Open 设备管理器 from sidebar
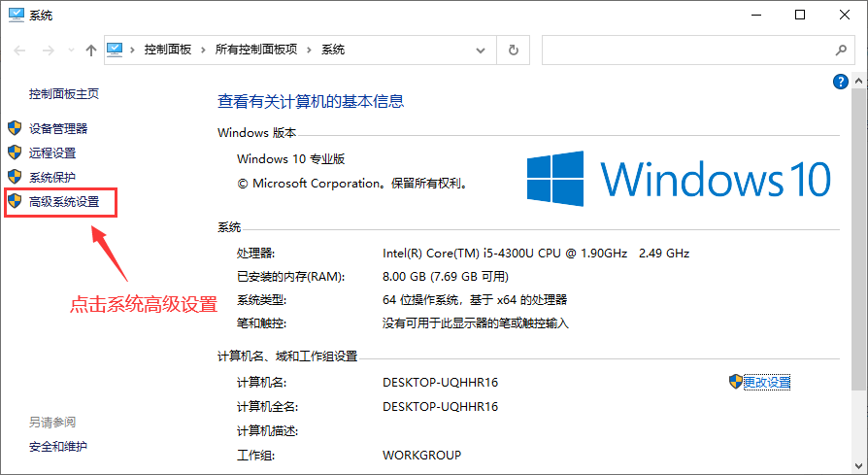This screenshot has width=868, height=475. (58, 129)
